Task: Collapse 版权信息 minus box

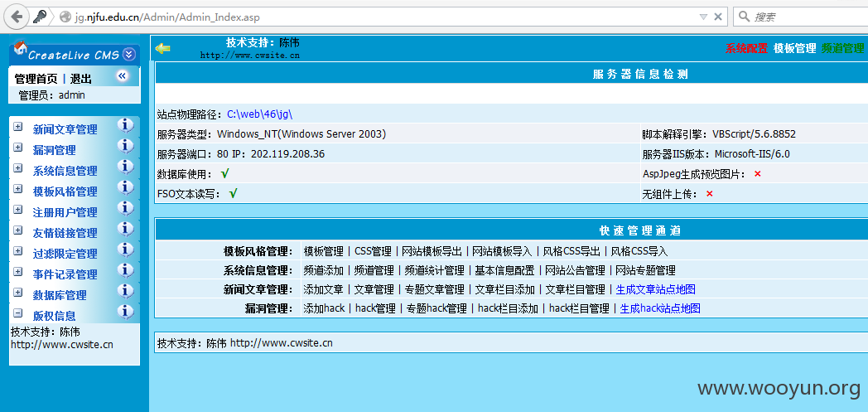Action: pyautogui.click(x=17, y=313)
